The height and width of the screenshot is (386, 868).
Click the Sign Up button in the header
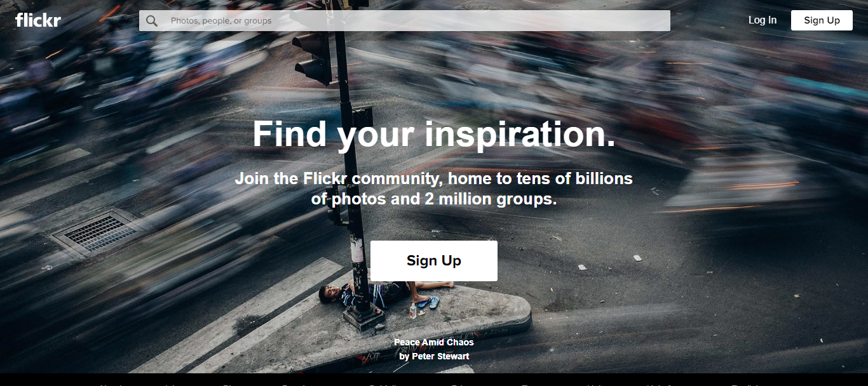pyautogui.click(x=822, y=20)
